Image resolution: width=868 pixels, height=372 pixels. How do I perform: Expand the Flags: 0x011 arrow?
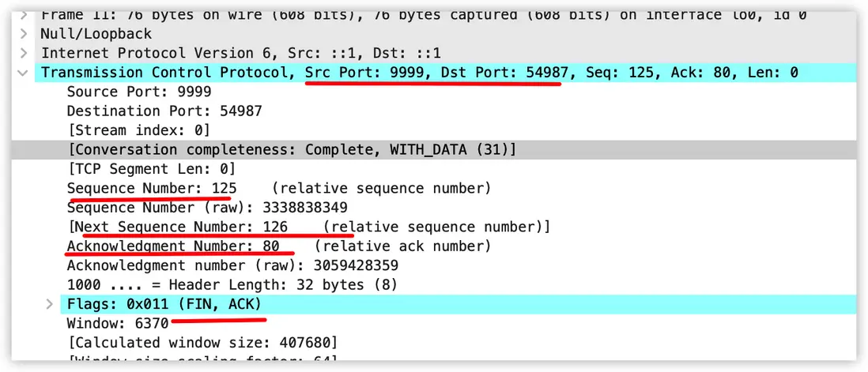pos(49,304)
